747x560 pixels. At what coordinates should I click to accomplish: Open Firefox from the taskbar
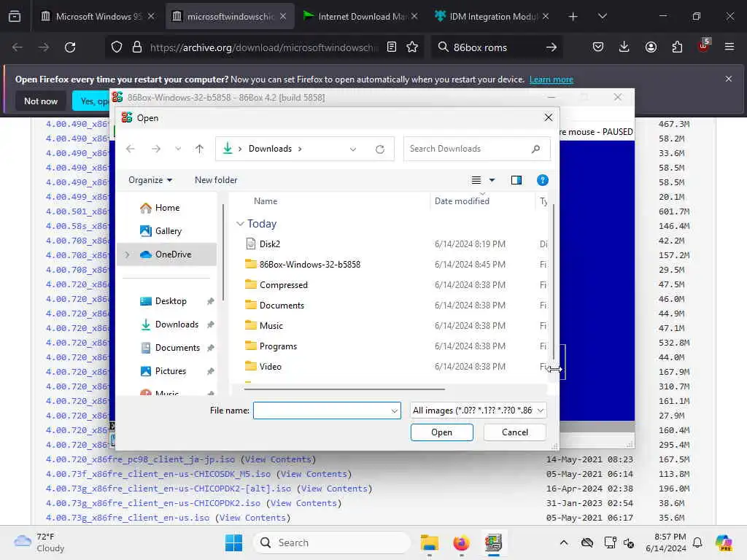tap(461, 542)
